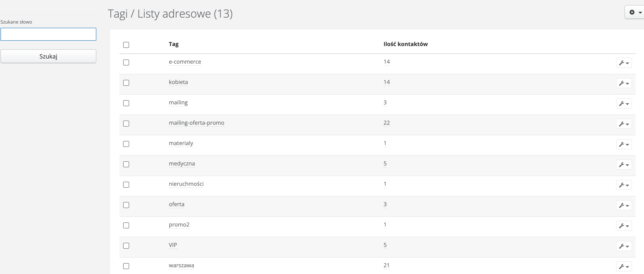Open the settings gear menu
This screenshot has height=274, width=644.
click(x=635, y=12)
